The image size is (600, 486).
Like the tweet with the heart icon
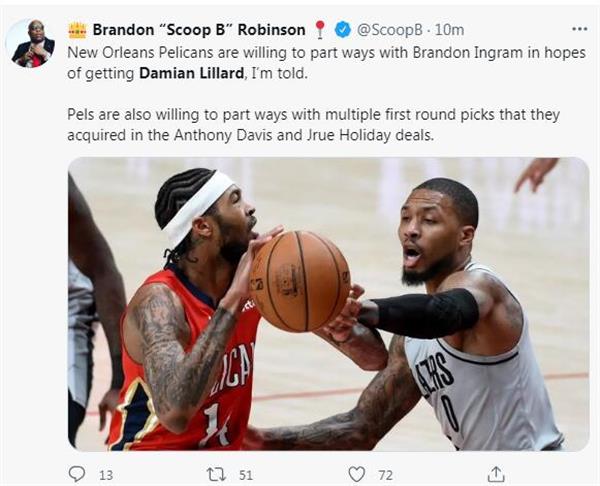(356, 475)
